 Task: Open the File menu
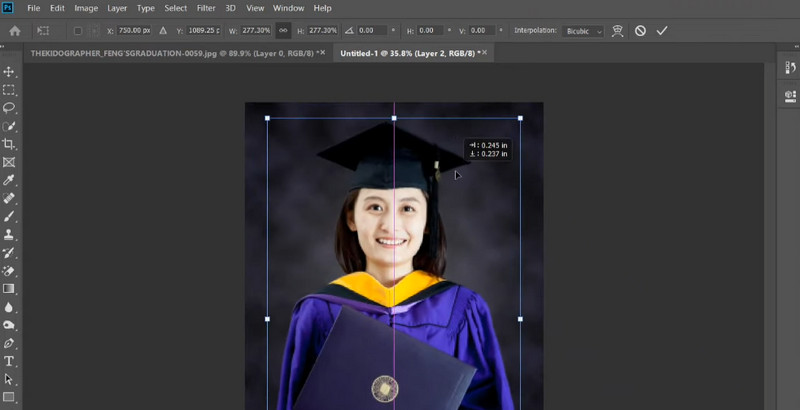tap(33, 8)
